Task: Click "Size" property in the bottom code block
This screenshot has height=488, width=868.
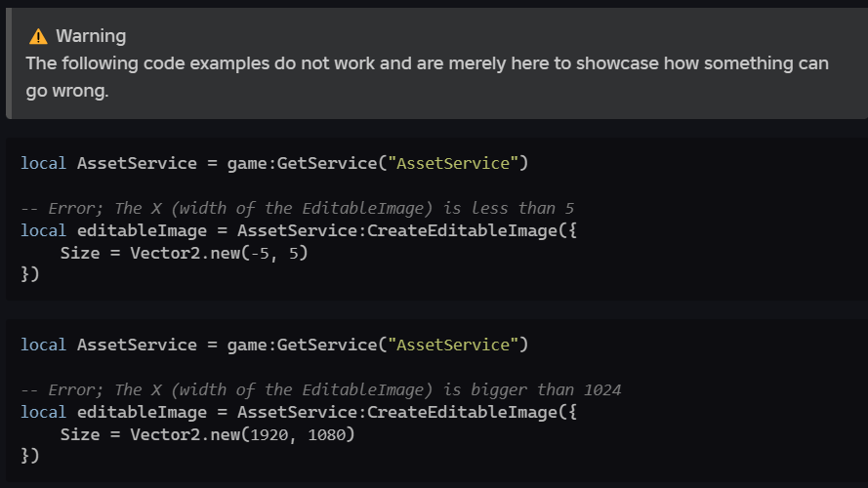Action: [79, 434]
